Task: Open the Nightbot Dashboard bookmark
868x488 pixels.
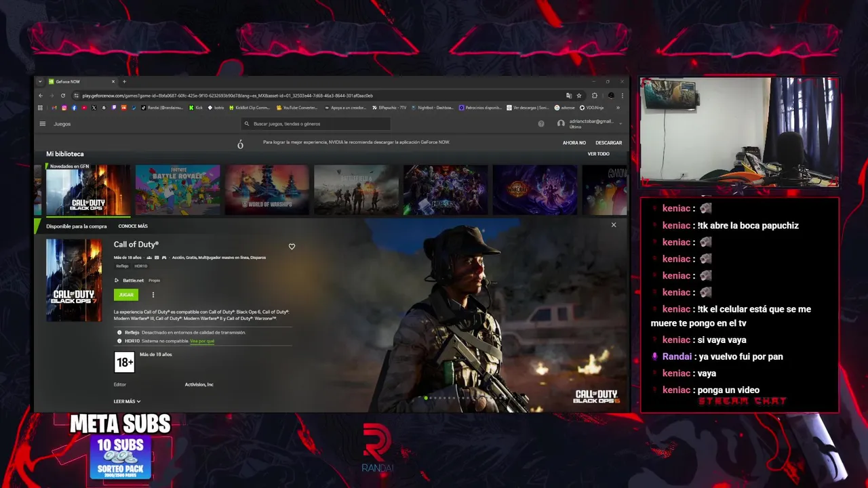Action: [433, 108]
